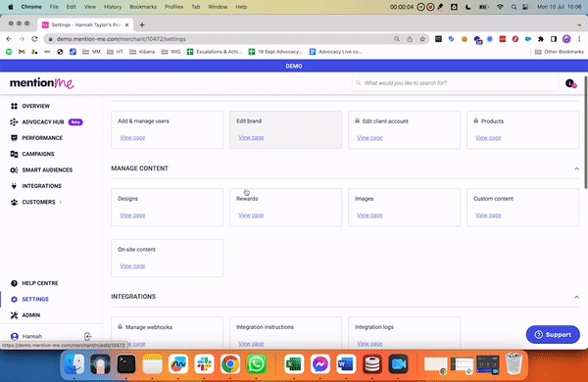Open Other Bookmarks folder
Viewport: 588px width, 382px height.
(560, 52)
